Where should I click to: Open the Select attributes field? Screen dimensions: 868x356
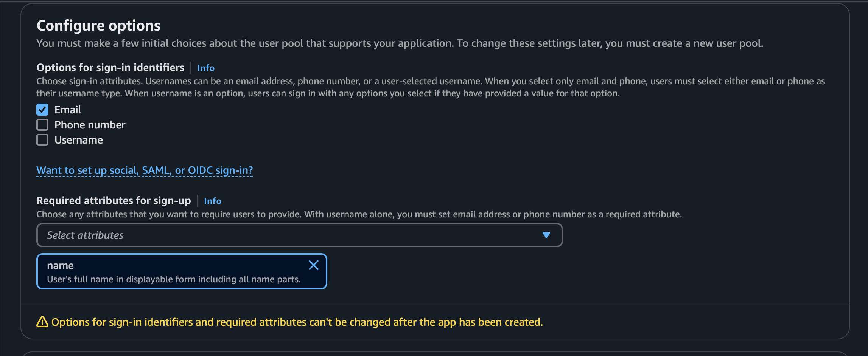[288, 235]
